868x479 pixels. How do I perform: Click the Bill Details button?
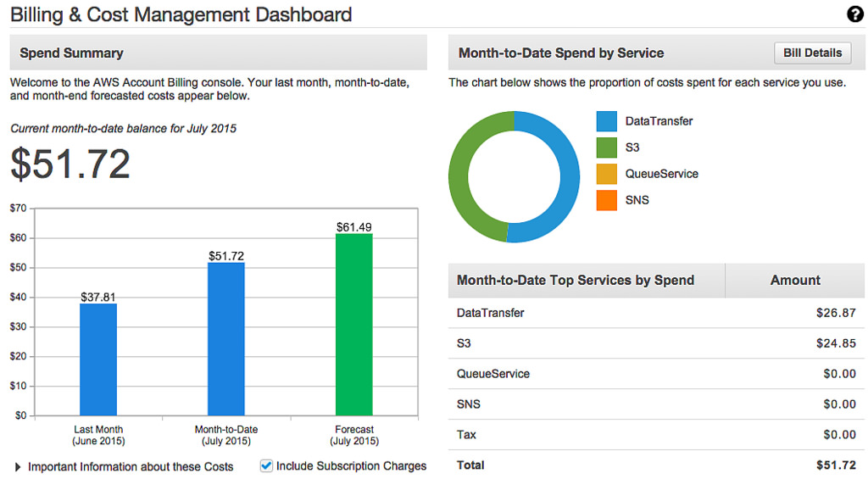tap(812, 53)
